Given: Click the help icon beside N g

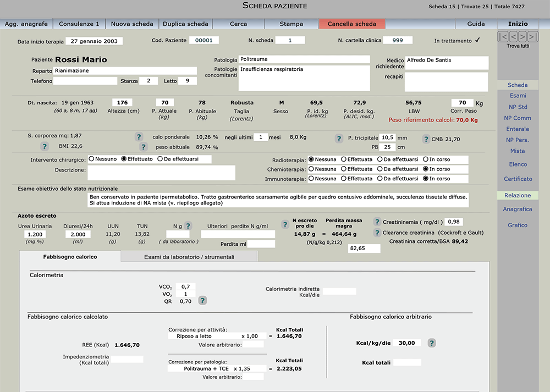Looking at the screenshot, I should click(x=188, y=226).
